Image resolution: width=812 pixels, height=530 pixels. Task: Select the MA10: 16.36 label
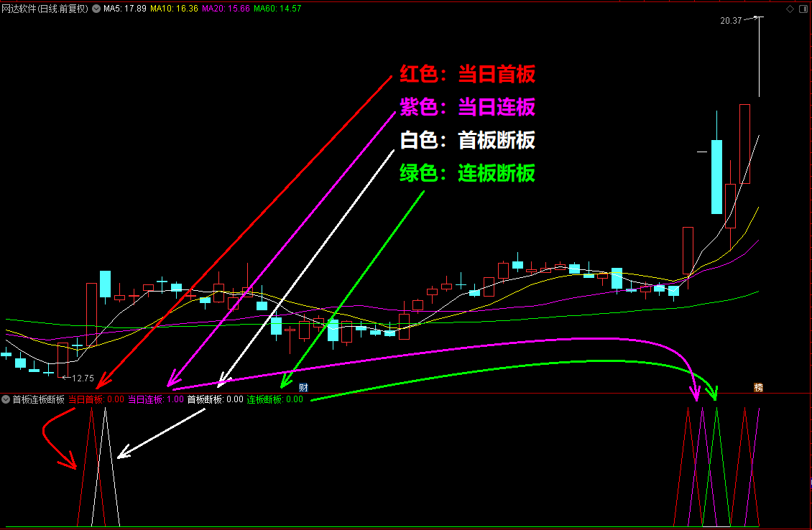[174, 9]
